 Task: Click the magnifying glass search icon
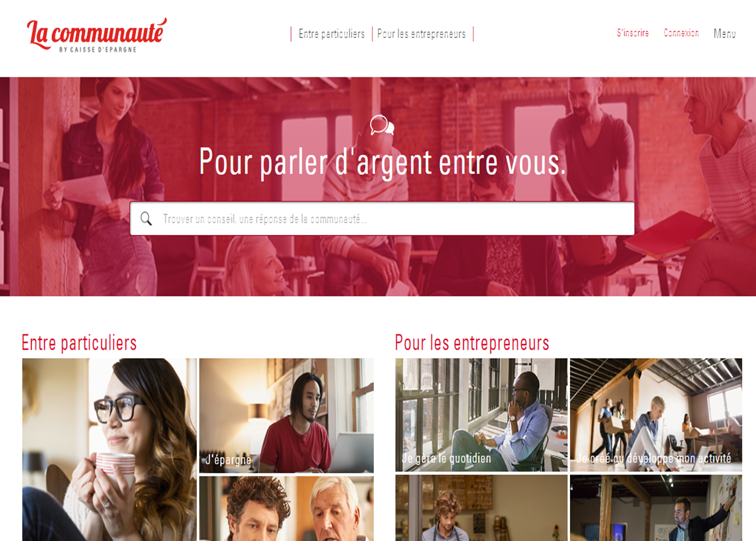[x=146, y=219]
